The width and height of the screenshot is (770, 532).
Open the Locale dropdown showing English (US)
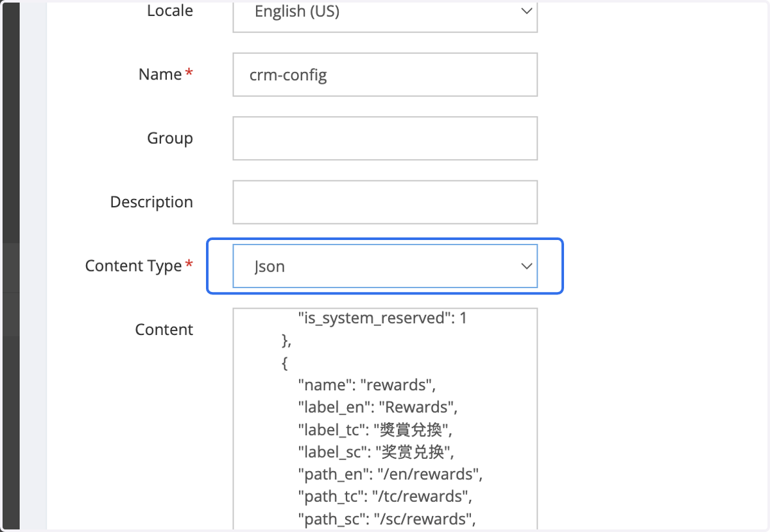tap(385, 16)
